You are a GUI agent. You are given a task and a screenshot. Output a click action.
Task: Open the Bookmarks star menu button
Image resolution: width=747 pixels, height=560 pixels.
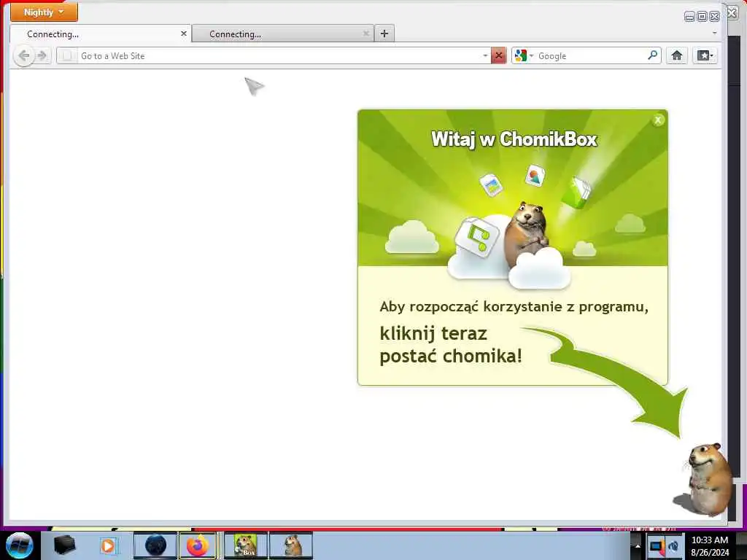[705, 55]
